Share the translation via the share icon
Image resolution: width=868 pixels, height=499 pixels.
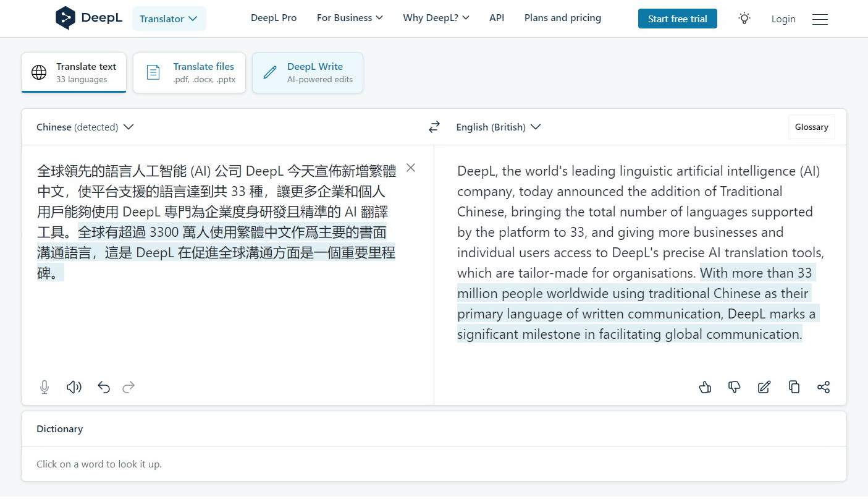824,386
